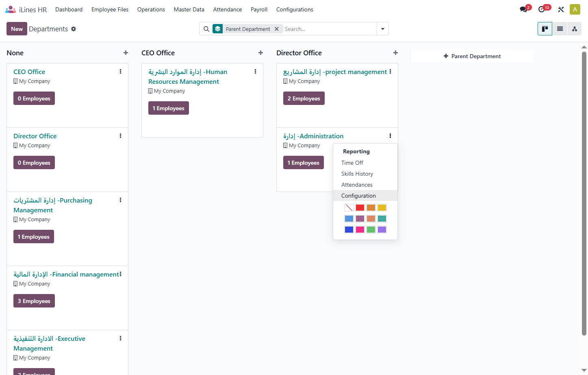
Task: Choose the no-color swatch
Action: 349,207
